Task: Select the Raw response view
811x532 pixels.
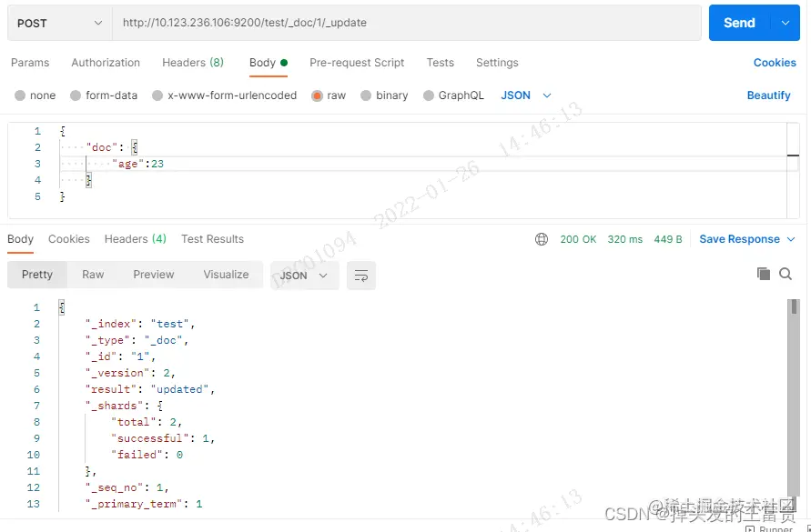Action: (93, 275)
